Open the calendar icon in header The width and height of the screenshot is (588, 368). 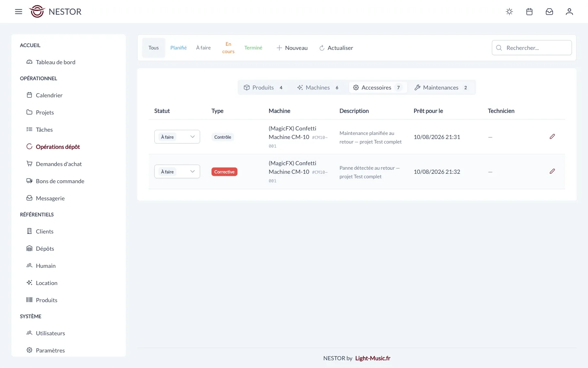[x=529, y=11]
